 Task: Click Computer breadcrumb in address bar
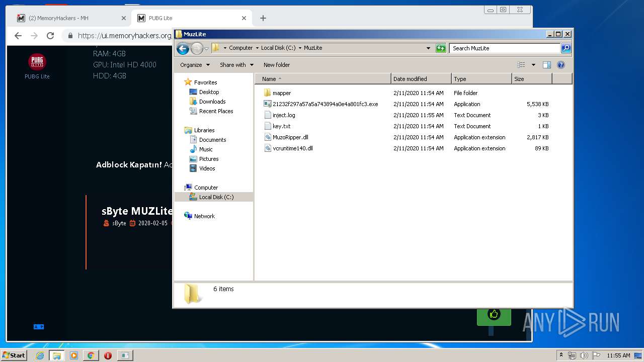tap(240, 48)
